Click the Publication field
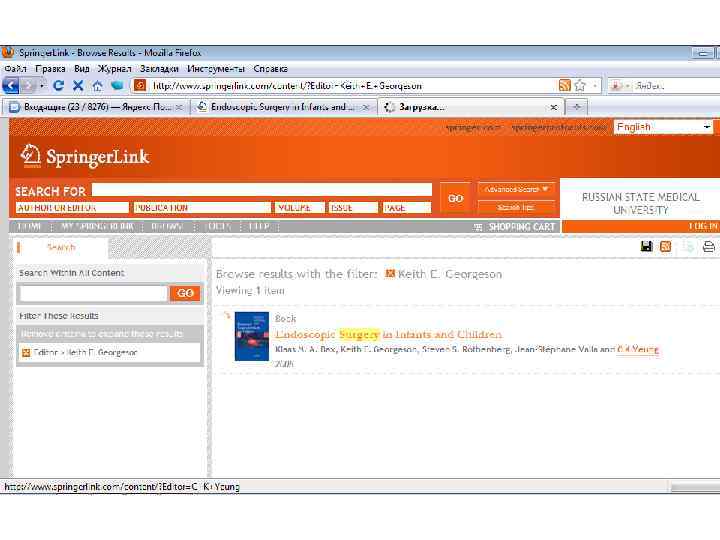 pos(202,208)
